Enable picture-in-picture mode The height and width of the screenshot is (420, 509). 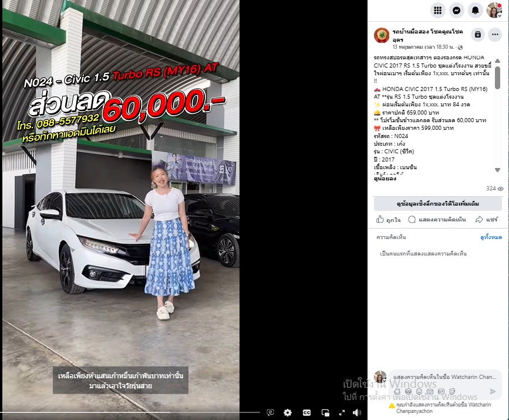[325, 412]
